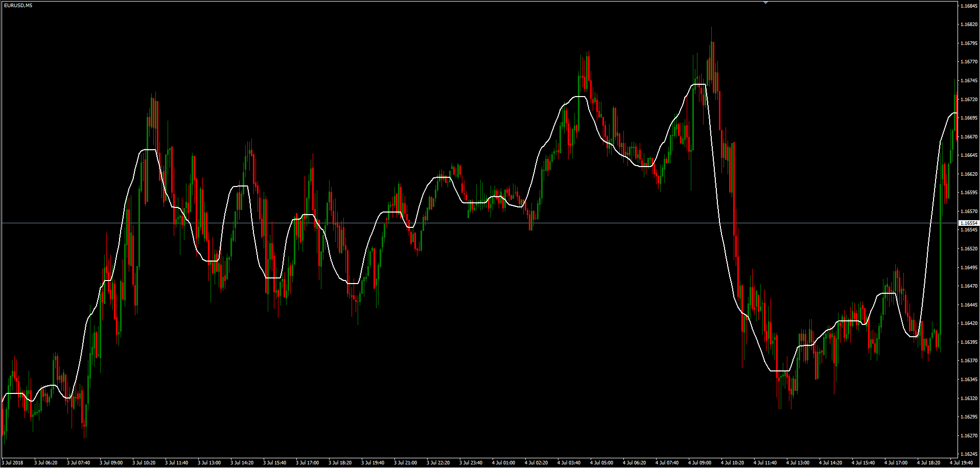Select the '3 Jul 19:40' time label
980x468 pixels.
[372, 463]
